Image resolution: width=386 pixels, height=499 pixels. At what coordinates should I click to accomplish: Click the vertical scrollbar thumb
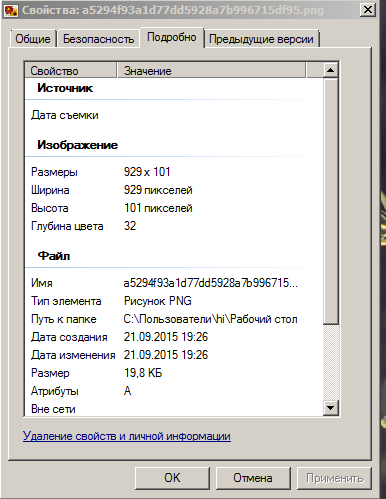[330, 201]
